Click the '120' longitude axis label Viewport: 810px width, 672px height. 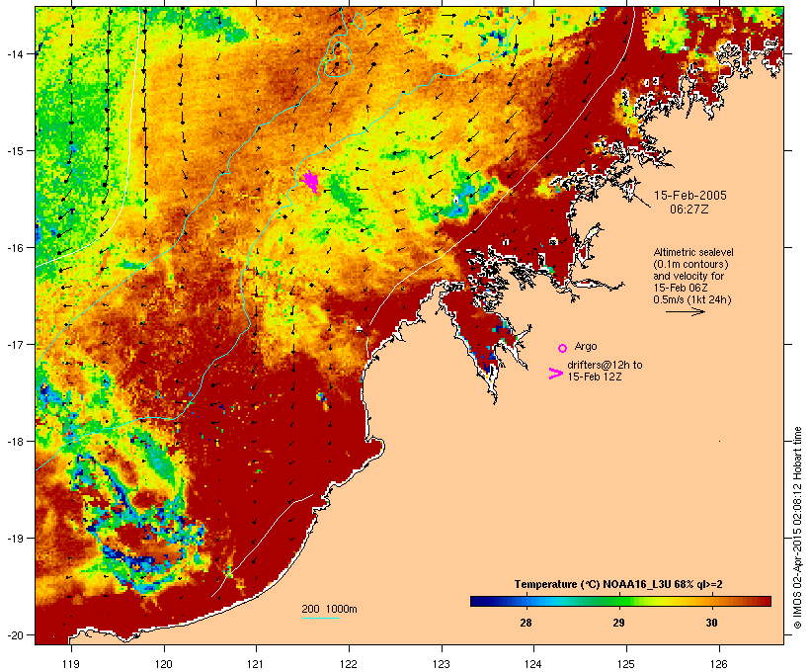pos(164,664)
